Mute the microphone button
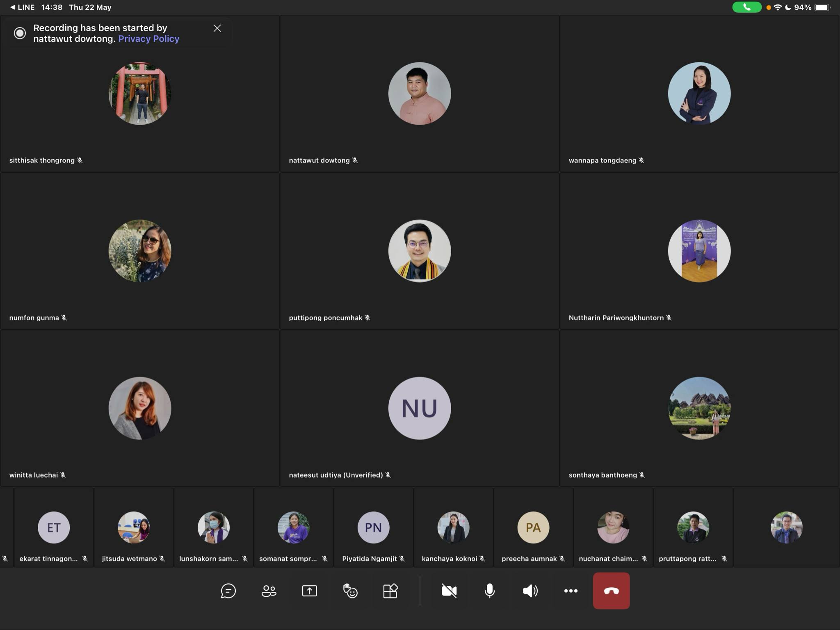The image size is (840, 630). click(x=489, y=591)
